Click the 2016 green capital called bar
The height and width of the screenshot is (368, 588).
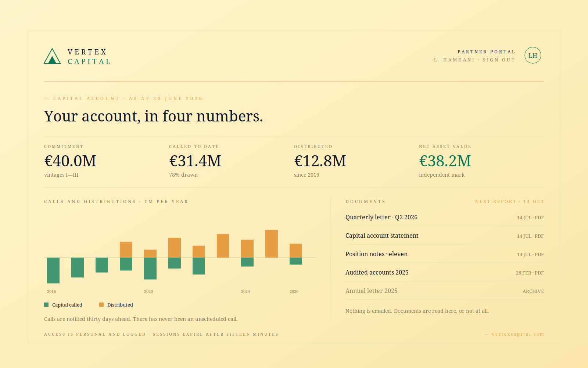pos(53,270)
